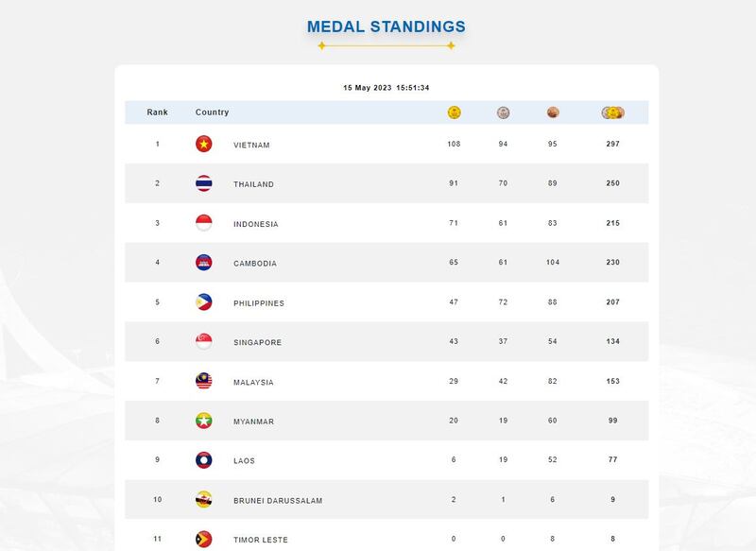Click the Cambodia flag icon
Viewport: 756px width, 551px height.
tap(203, 262)
